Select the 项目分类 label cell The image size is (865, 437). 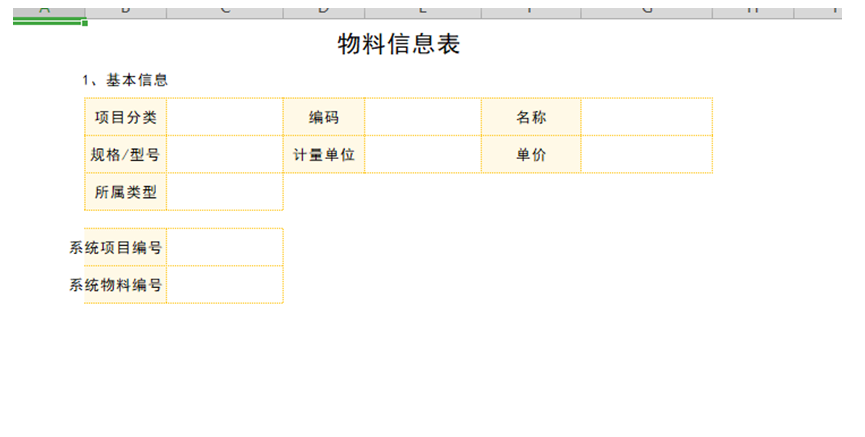(125, 117)
